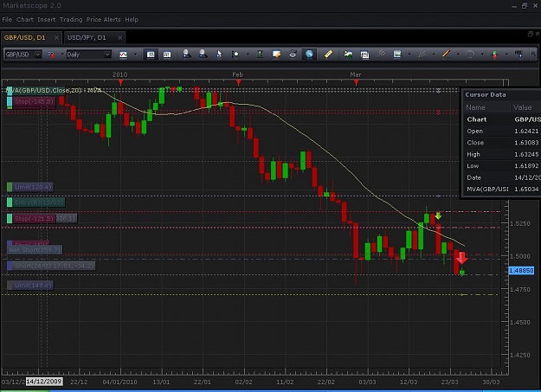
Task: Click the chart image export icon
Action: [397, 55]
